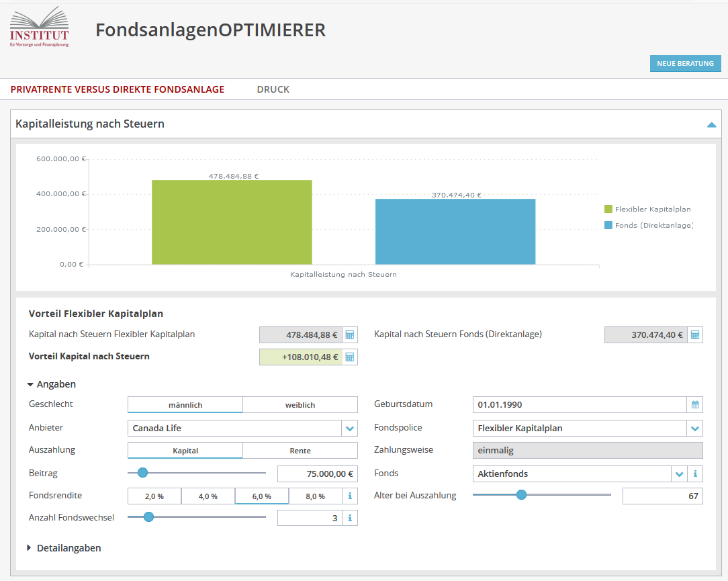Open the Fonds dropdown showing Aktienfonds
The height and width of the screenshot is (581, 728).
coord(679,474)
